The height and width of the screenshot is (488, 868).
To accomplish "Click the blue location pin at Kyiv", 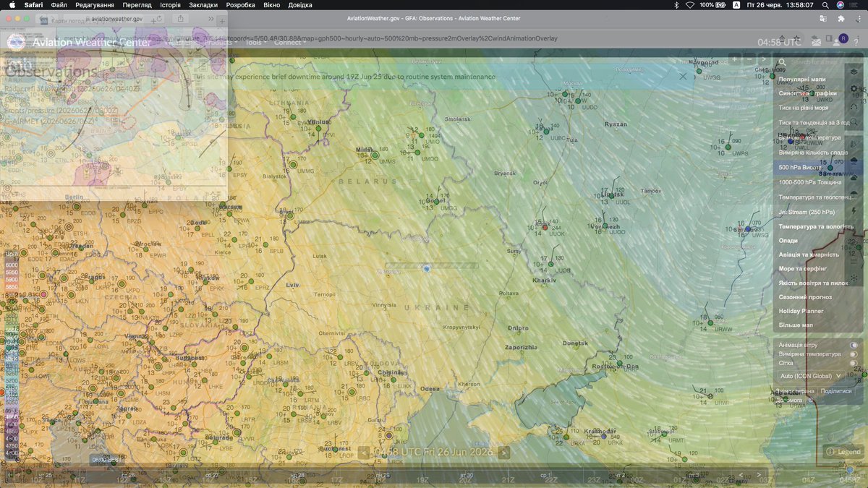I will (427, 268).
